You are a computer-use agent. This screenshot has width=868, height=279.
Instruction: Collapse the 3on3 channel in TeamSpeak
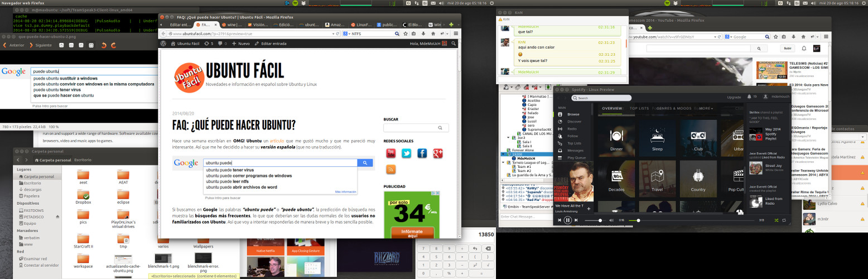508,137
